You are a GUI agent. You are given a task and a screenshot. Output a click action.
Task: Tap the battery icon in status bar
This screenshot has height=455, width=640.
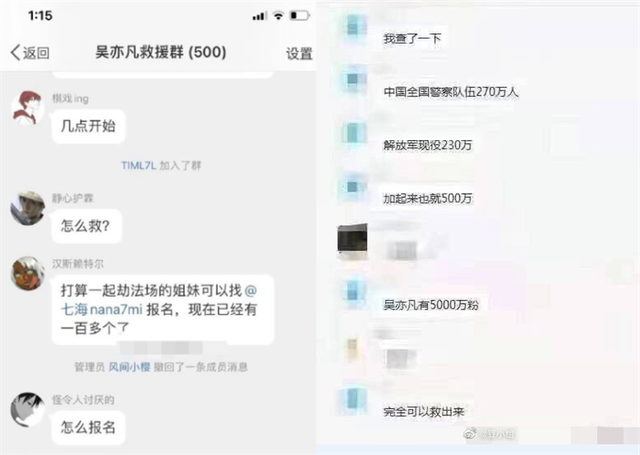tap(300, 16)
